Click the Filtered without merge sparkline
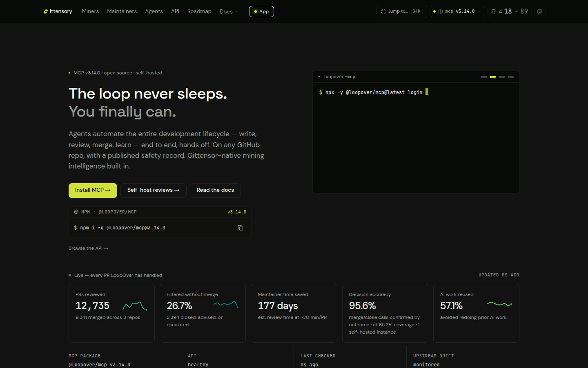588x368 pixels. [x=226, y=304]
